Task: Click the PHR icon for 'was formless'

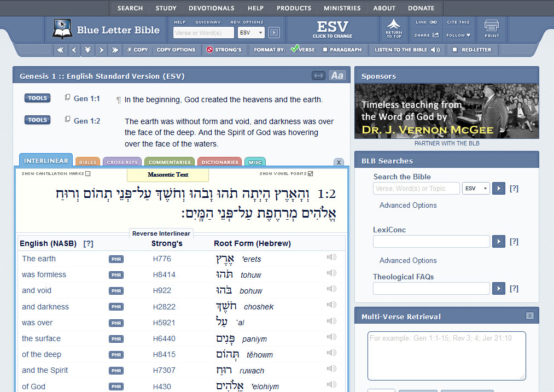Action: [116, 275]
